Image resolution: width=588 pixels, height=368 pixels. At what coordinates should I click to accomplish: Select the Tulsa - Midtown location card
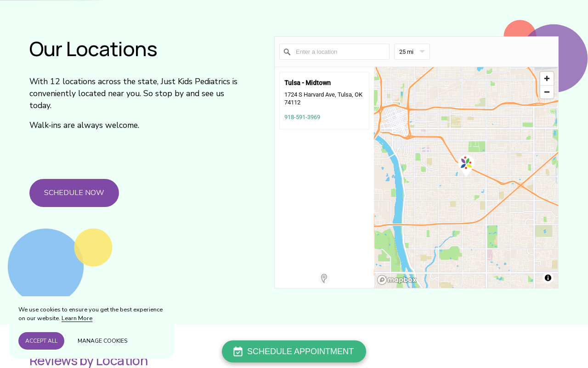tap(324, 100)
